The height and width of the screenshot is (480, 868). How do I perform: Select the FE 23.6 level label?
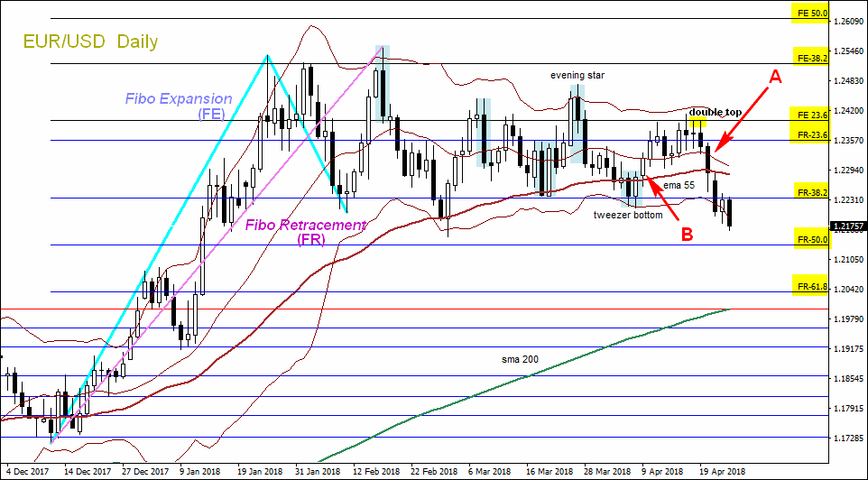tap(810, 116)
